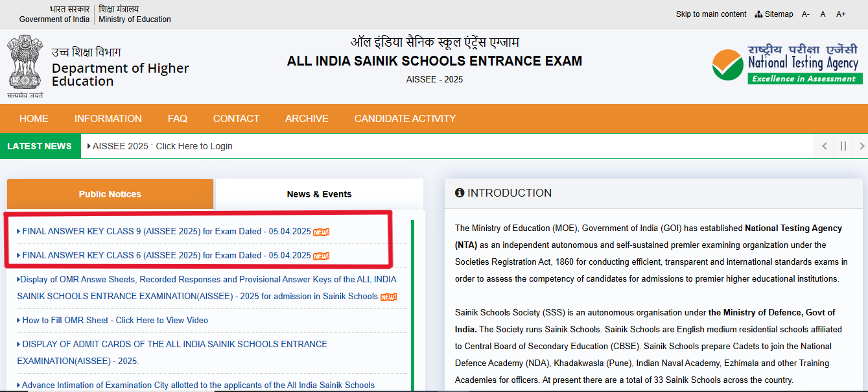
Task: Increase font size with A+ button
Action: click(x=841, y=14)
